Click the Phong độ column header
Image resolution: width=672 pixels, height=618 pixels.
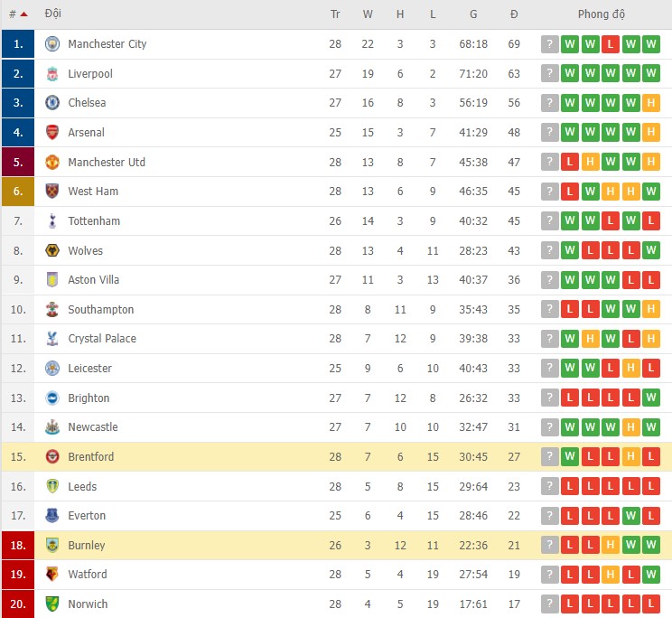pos(602,14)
